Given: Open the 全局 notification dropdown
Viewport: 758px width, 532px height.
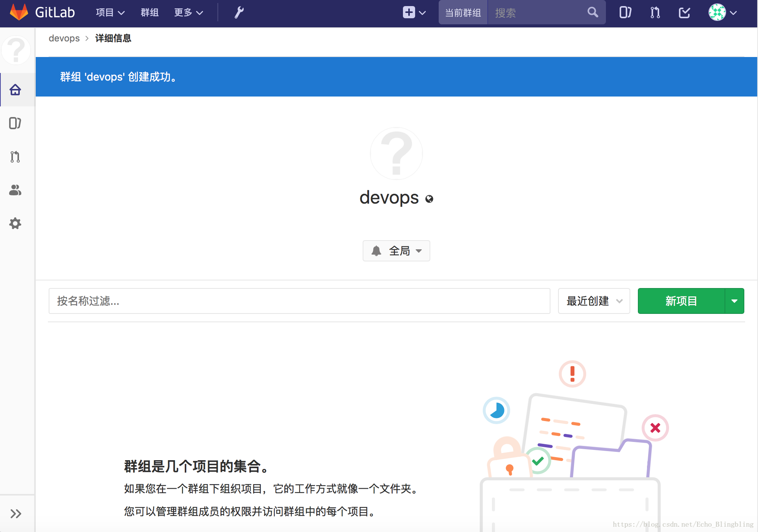Looking at the screenshot, I should pyautogui.click(x=396, y=251).
